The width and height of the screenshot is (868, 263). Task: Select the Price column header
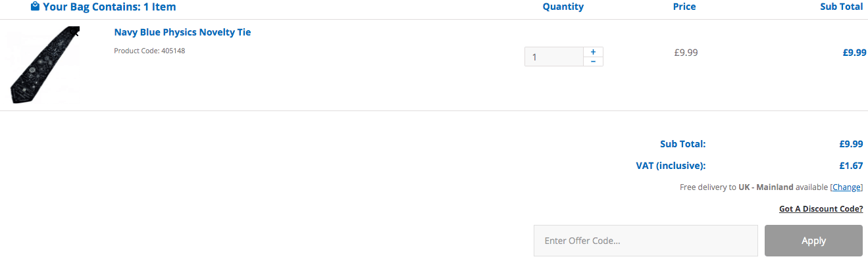point(684,7)
